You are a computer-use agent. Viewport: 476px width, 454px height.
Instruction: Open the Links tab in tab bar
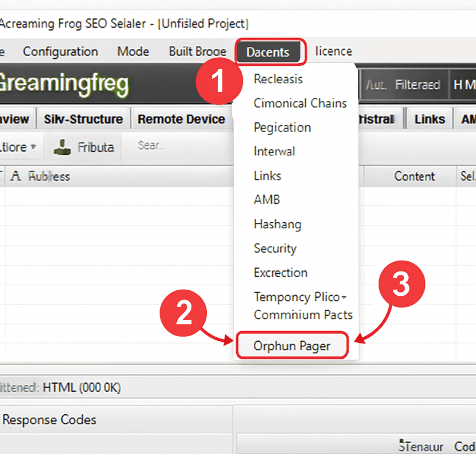[x=430, y=119]
